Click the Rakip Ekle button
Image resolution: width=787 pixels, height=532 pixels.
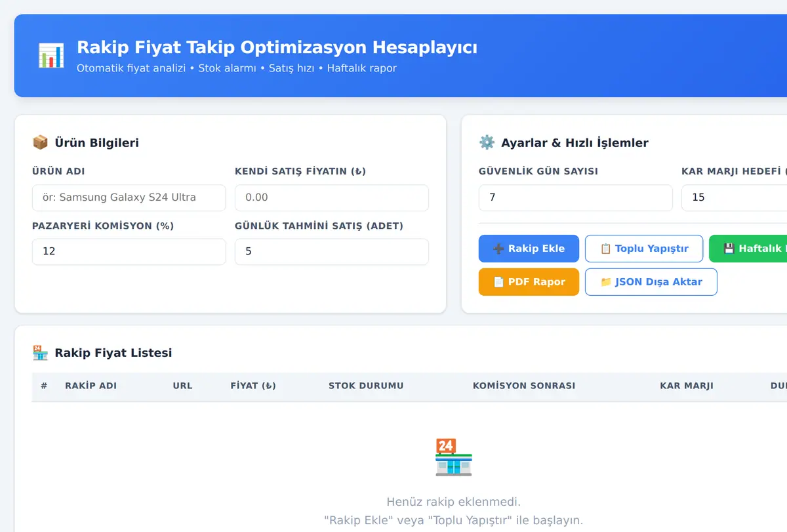tap(529, 249)
